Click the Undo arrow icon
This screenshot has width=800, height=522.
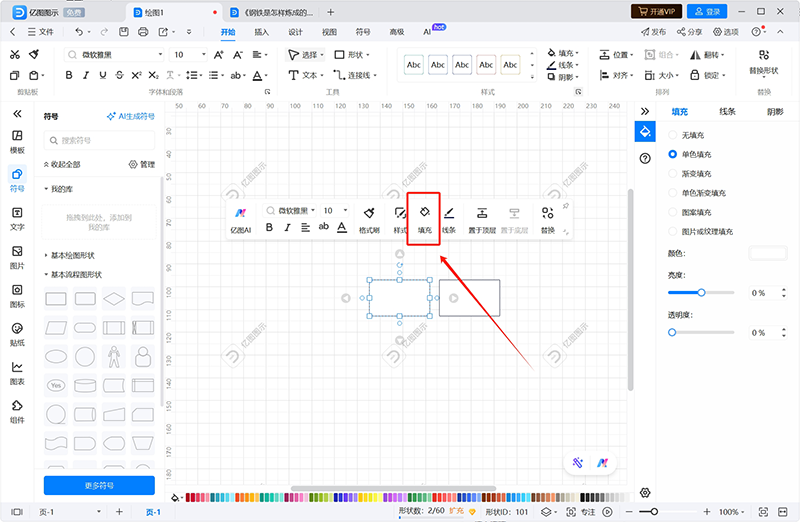coord(79,32)
